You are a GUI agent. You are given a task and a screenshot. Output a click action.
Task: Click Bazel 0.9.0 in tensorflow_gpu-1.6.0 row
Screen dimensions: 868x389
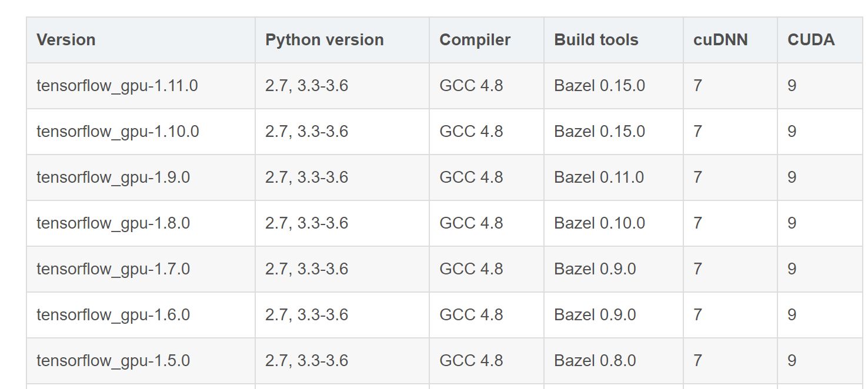[x=613, y=315]
